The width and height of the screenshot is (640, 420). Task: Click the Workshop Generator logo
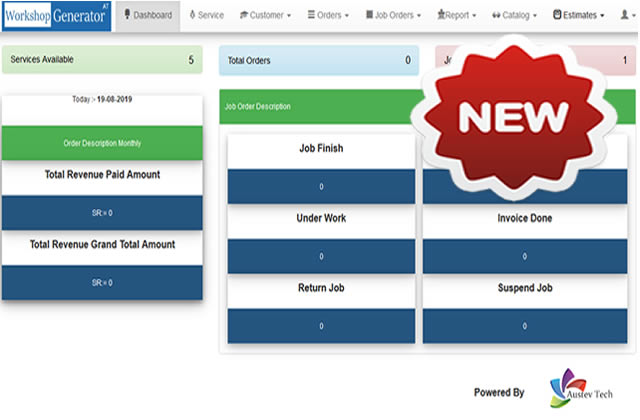pyautogui.click(x=56, y=16)
